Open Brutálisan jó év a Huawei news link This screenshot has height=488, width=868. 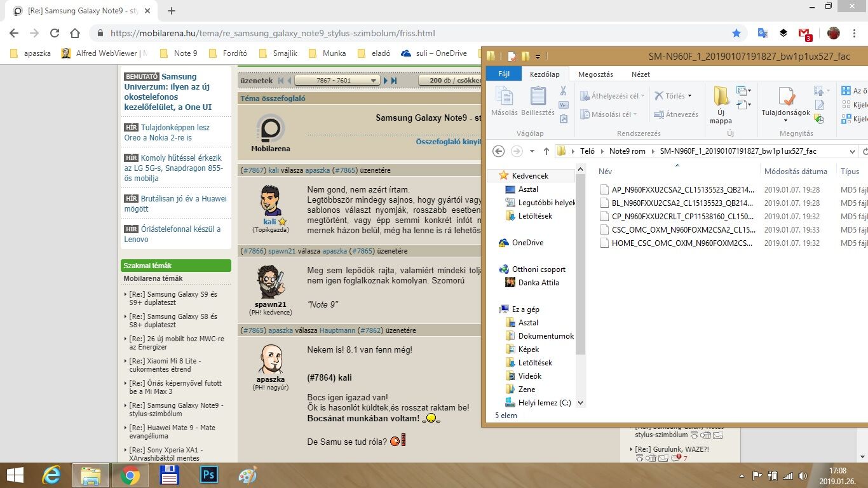point(175,203)
